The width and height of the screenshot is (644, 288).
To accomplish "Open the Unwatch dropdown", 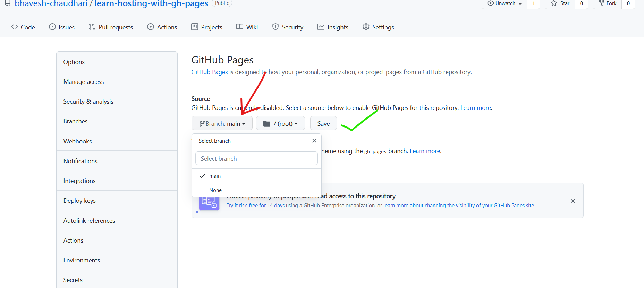I will tap(505, 3).
